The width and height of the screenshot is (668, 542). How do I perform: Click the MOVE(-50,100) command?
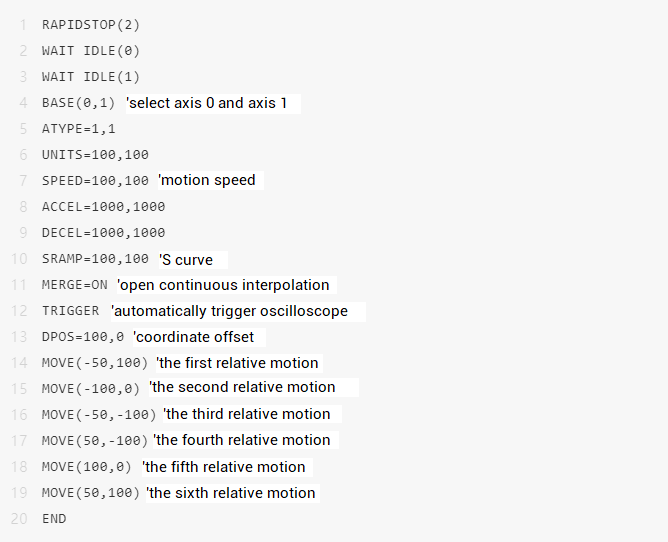[95, 363]
